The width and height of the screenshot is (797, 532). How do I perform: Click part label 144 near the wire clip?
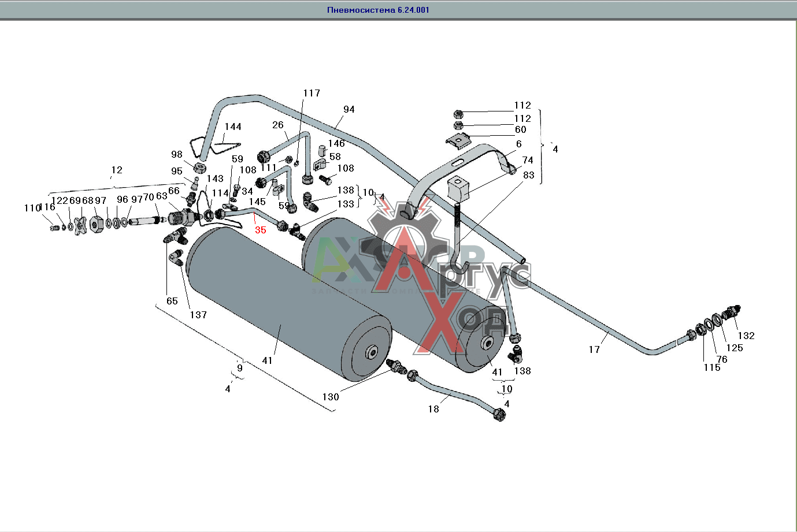[x=233, y=127]
